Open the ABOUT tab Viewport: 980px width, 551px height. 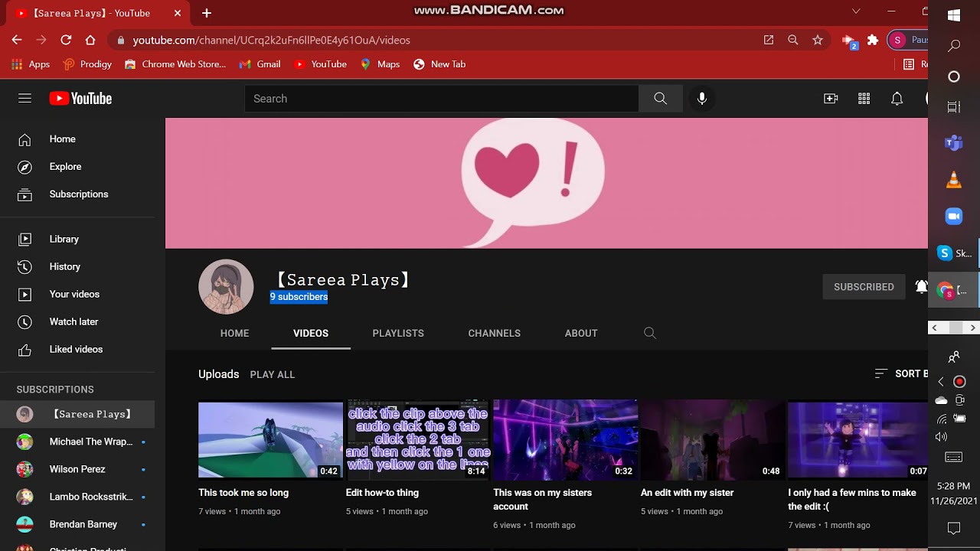[581, 333]
